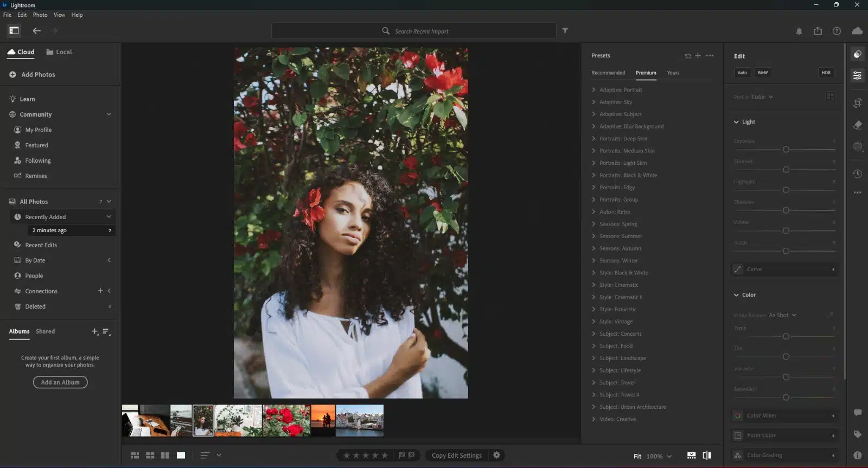Switch to Yours presets tab
Viewport: 868px width, 468px height.
point(673,73)
